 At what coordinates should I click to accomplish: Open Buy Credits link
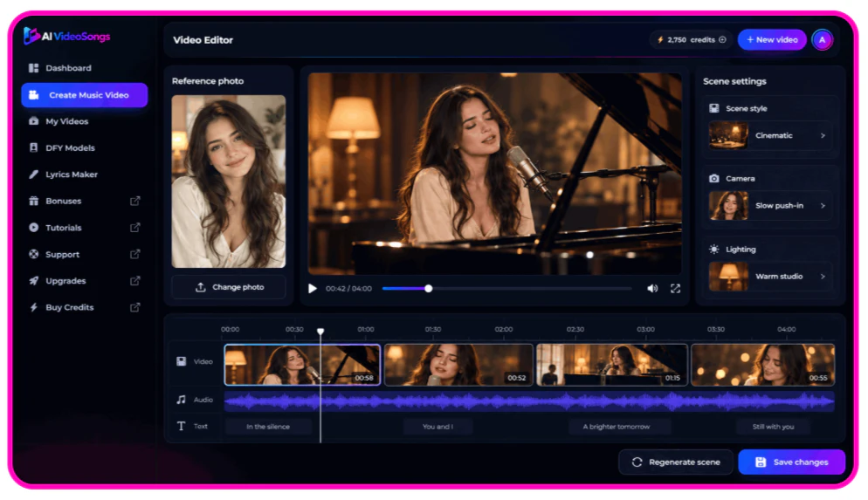pos(84,307)
